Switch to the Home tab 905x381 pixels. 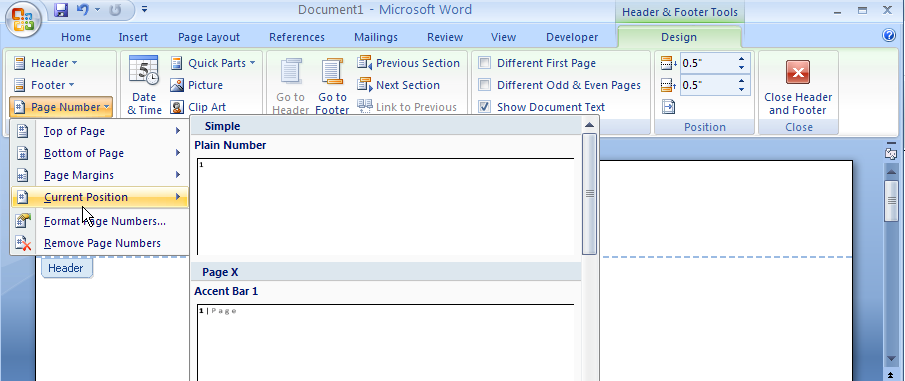pyautogui.click(x=76, y=37)
